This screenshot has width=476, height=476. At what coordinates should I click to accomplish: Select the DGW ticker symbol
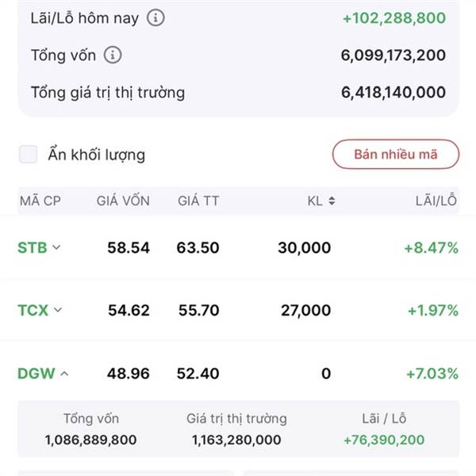(x=36, y=373)
